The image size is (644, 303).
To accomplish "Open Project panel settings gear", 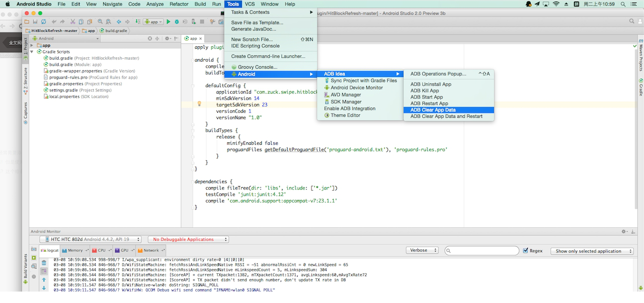I will coord(167,38).
